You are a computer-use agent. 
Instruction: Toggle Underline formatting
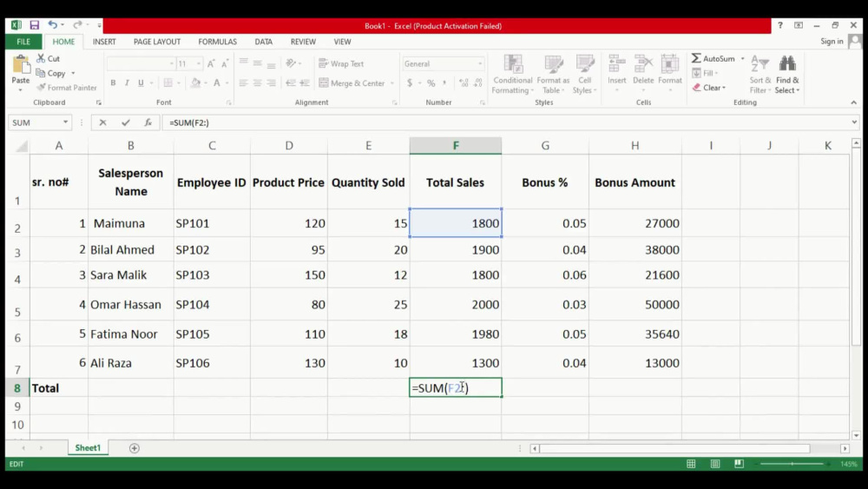coord(141,83)
